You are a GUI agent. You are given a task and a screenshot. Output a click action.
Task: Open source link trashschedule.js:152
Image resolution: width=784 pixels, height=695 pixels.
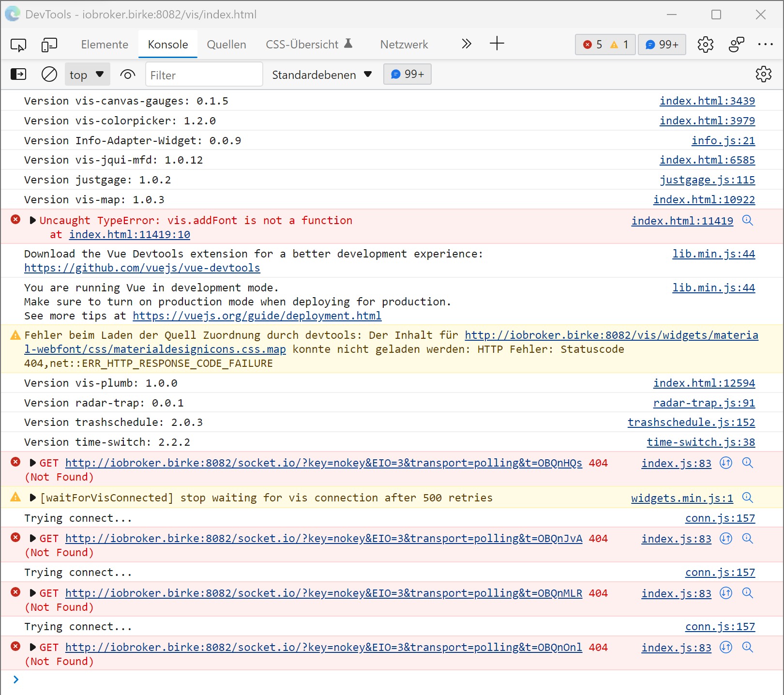691,423
